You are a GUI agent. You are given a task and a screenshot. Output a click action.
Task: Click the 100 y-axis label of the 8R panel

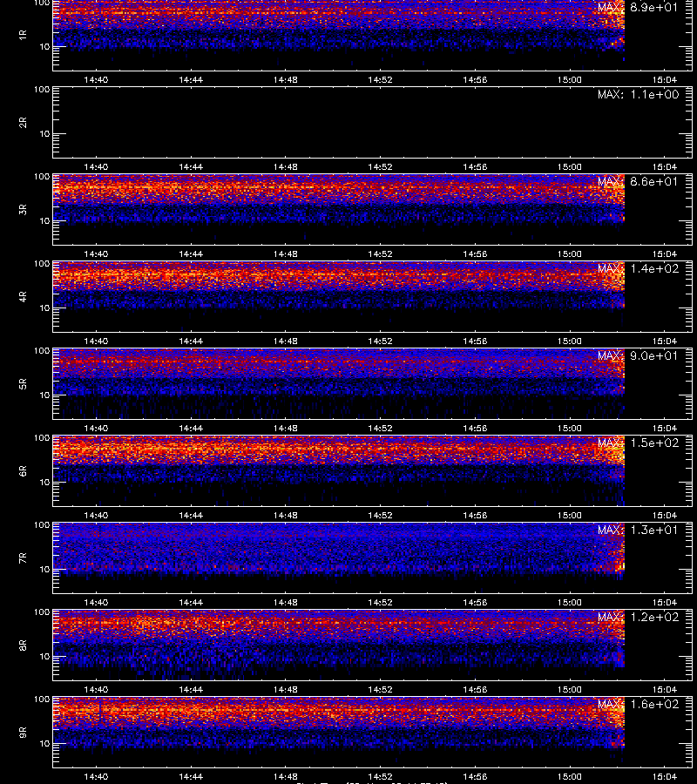[x=42, y=612]
